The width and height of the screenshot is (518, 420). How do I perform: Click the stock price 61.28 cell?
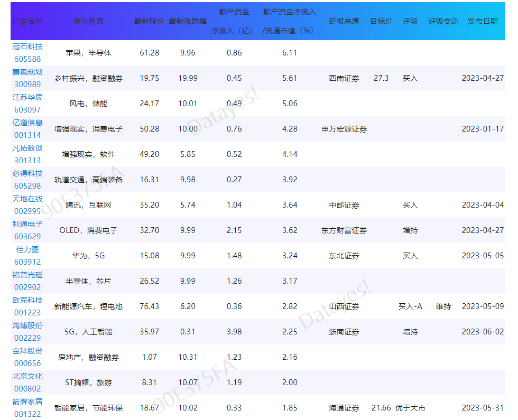tap(149, 53)
